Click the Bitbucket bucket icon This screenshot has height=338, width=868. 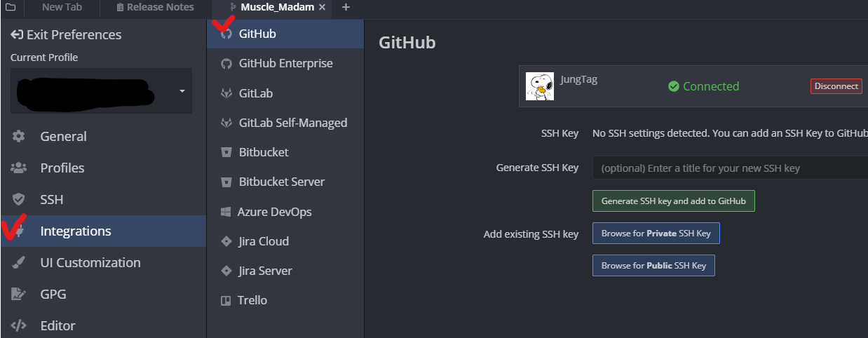[x=226, y=152]
